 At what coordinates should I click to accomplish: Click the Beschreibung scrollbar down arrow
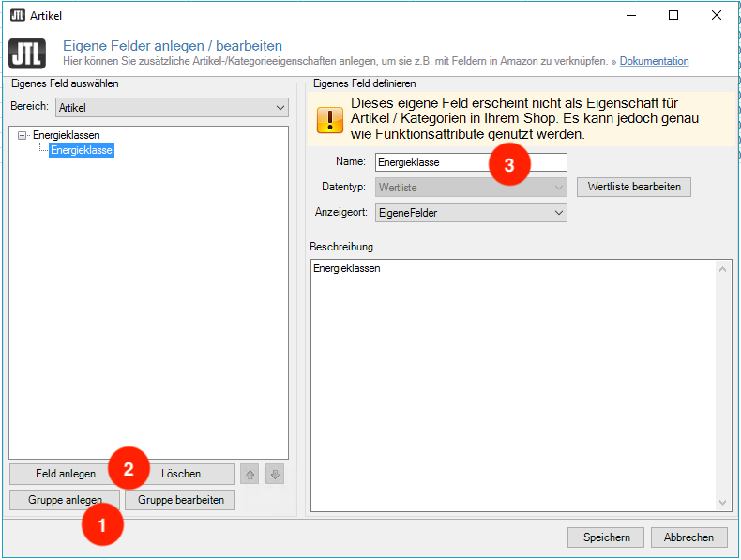pyautogui.click(x=722, y=503)
